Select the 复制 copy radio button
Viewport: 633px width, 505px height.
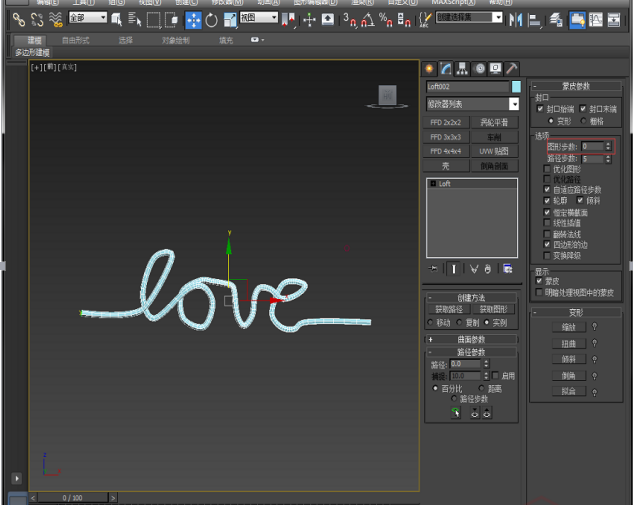pyautogui.click(x=459, y=322)
